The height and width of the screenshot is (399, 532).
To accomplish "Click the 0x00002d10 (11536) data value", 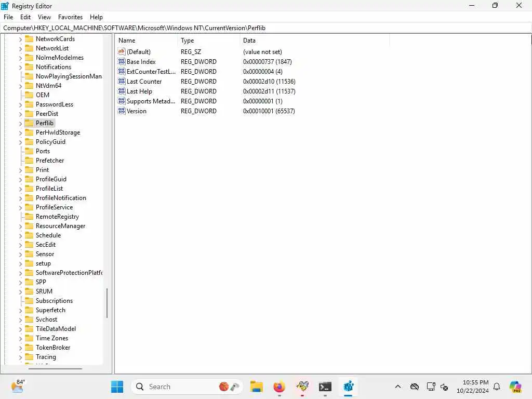I will (269, 82).
